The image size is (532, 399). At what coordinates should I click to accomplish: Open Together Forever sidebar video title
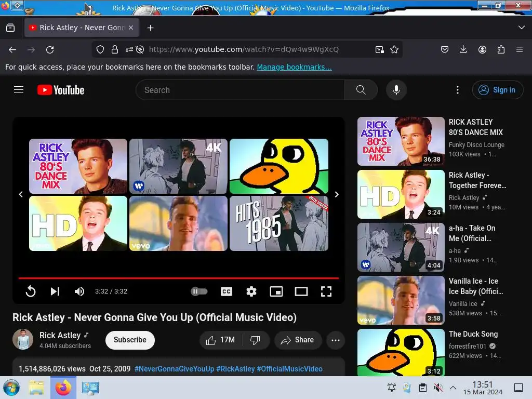pyautogui.click(x=477, y=180)
